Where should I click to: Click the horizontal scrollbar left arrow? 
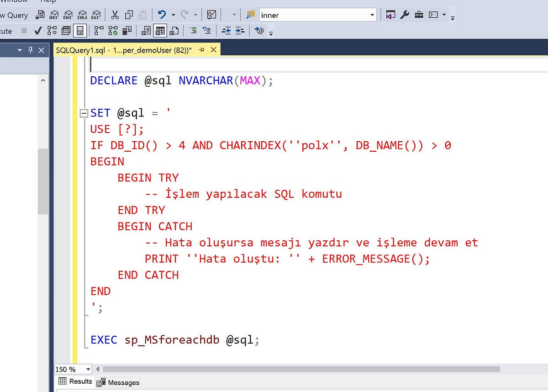tap(97, 369)
